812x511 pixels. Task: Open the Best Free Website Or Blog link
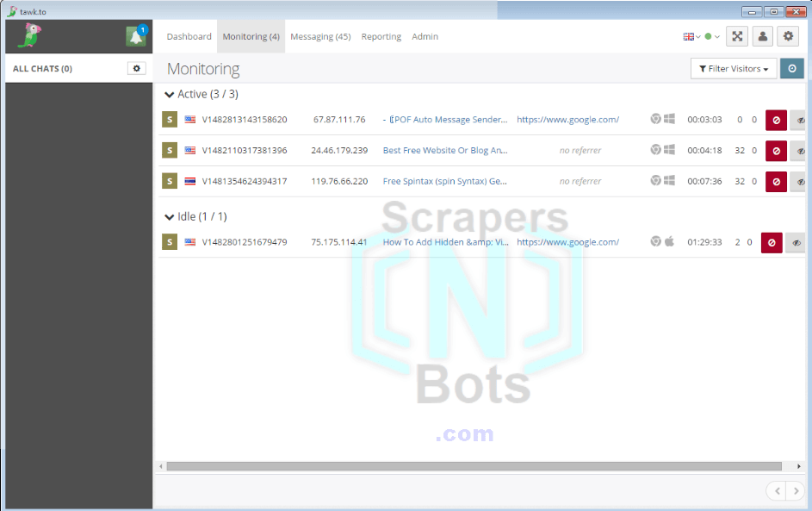[445, 151]
